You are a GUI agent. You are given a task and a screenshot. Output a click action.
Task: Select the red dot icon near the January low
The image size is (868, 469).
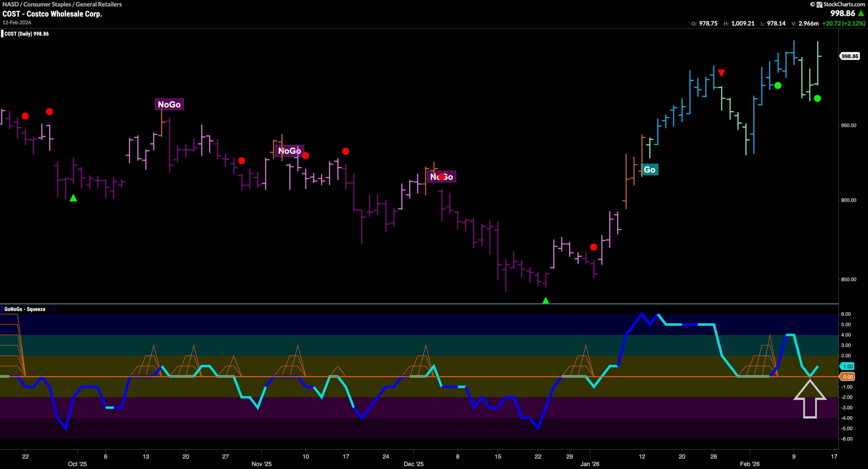pyautogui.click(x=593, y=247)
